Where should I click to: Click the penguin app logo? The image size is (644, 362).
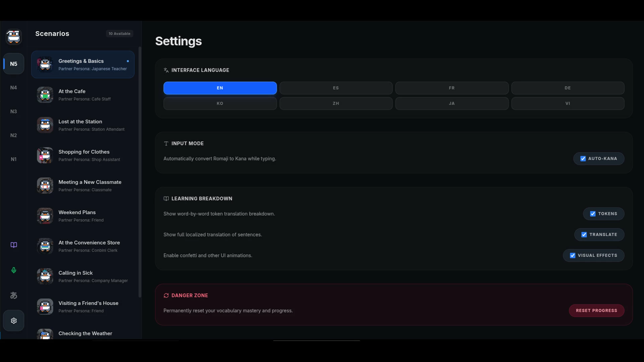(x=14, y=37)
